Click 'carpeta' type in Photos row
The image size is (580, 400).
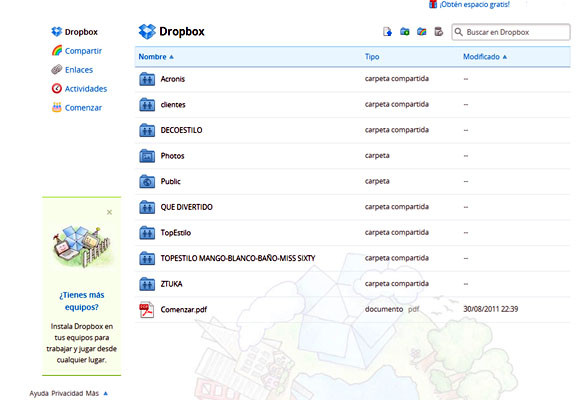377,155
